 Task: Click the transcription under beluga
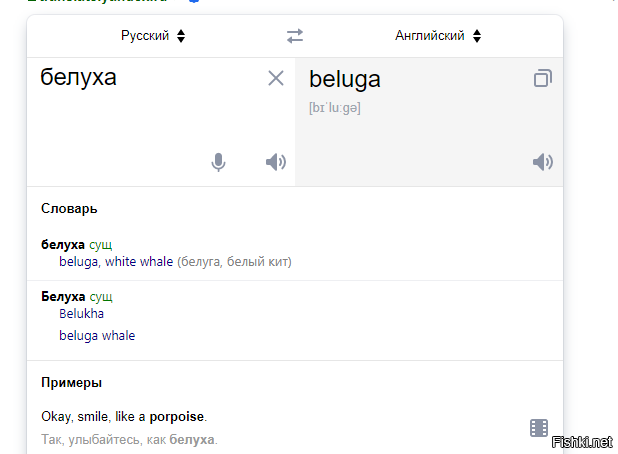pyautogui.click(x=335, y=108)
